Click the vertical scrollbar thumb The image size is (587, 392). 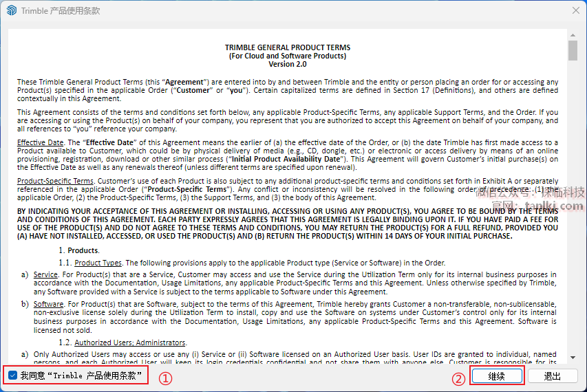point(573,50)
